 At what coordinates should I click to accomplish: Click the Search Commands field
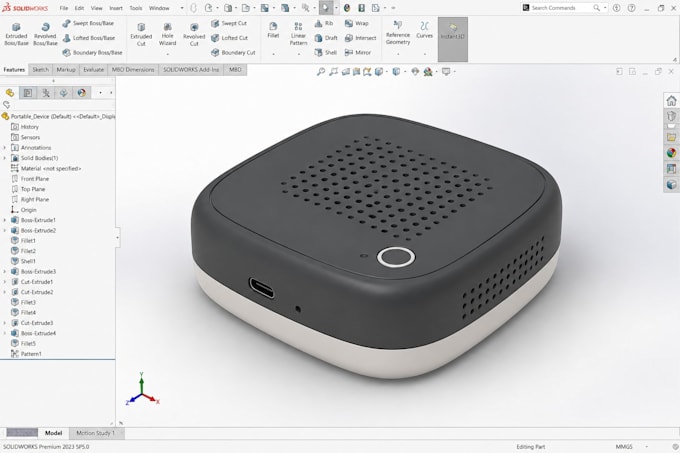[x=559, y=8]
